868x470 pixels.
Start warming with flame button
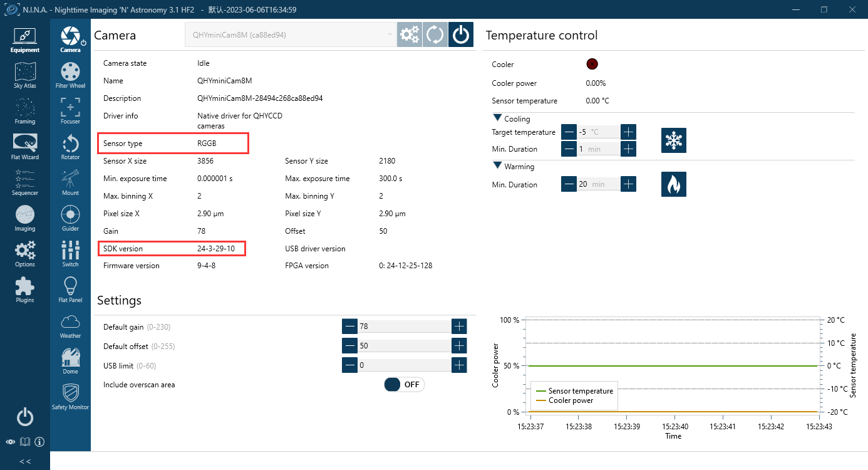[674, 184]
